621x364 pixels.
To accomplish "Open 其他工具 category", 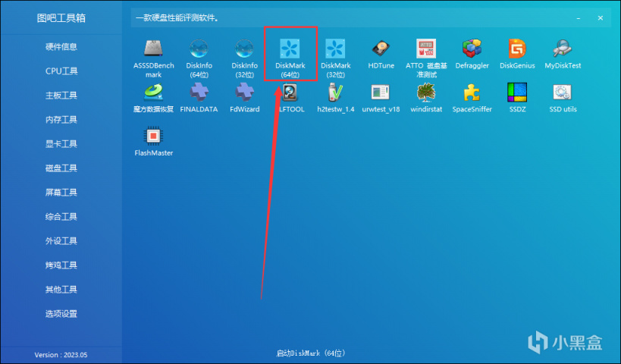I will 61,290.
